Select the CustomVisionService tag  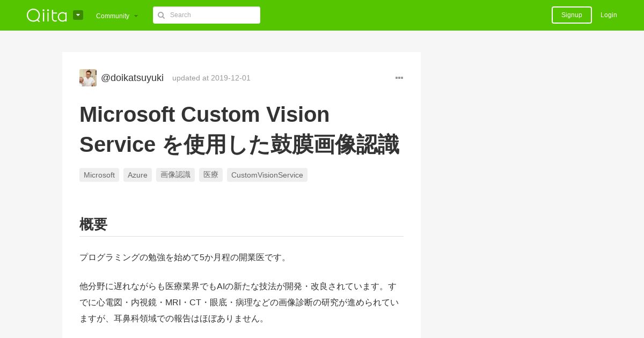tap(267, 175)
